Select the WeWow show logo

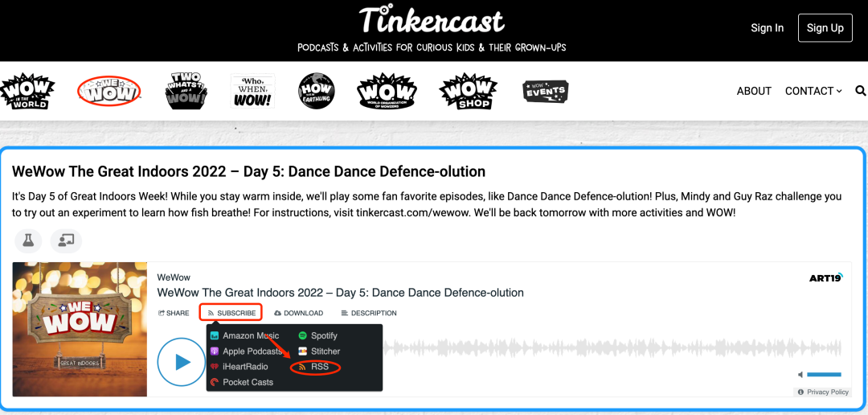coord(109,91)
